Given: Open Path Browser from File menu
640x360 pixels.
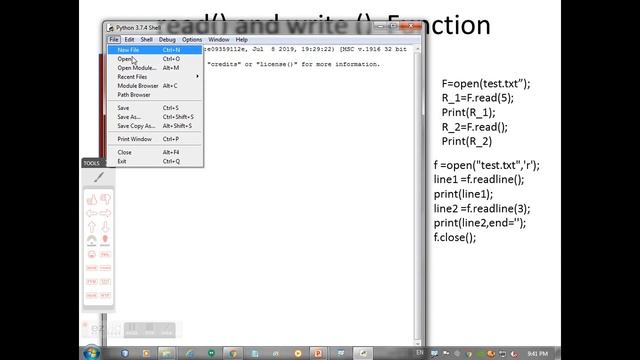Looking at the screenshot, I should pyautogui.click(x=155, y=95).
